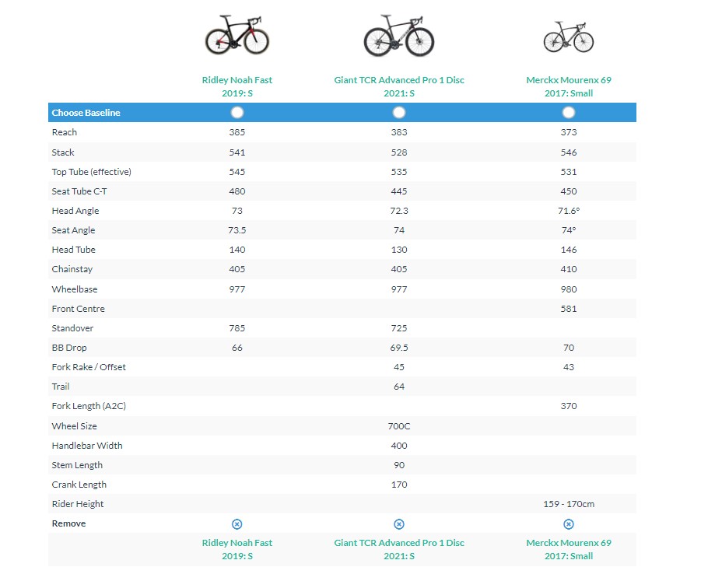
Task: Open the Ridley Noah Fast link above the table
Action: click(x=237, y=86)
